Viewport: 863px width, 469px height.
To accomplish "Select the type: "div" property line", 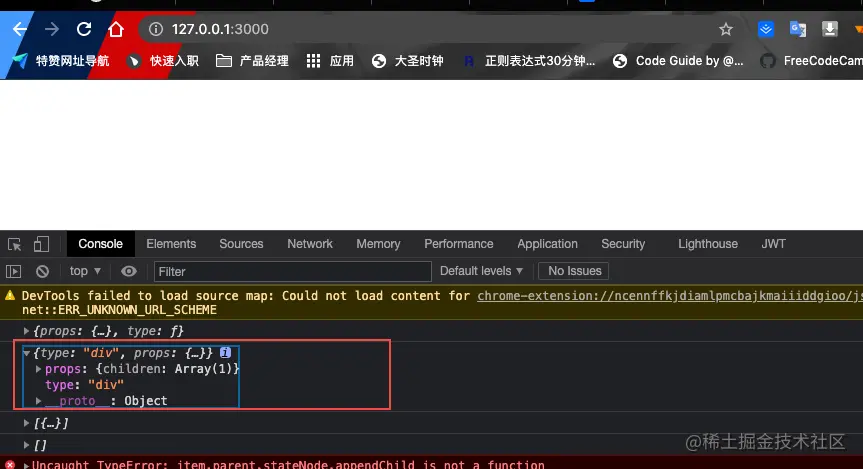I will pos(84,385).
